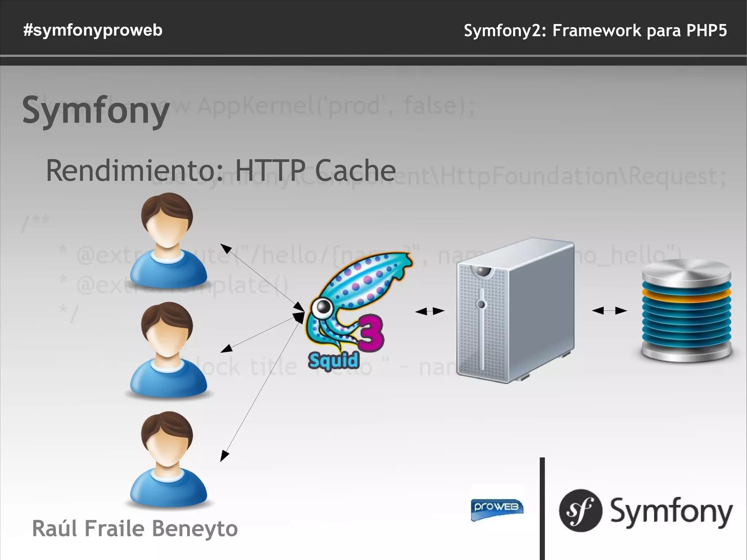Viewport: 747px width, 560px height.
Task: Select the bottom user avatar
Action: (169, 459)
